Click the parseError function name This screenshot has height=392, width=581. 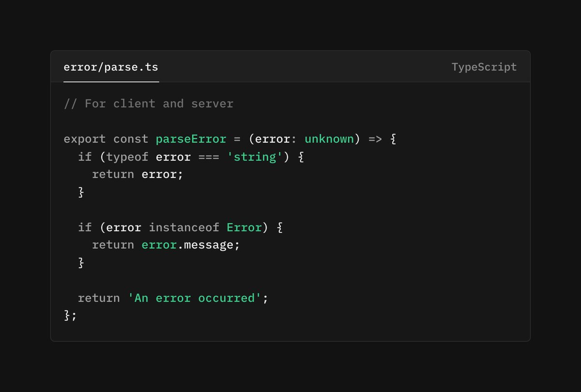tap(191, 139)
